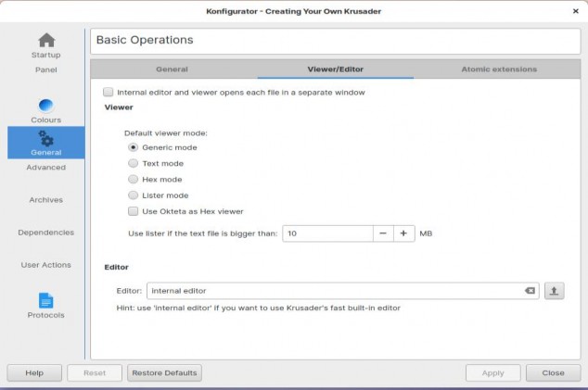Open the User Actions sidebar entry
This screenshot has height=390, width=588.
click(46, 265)
